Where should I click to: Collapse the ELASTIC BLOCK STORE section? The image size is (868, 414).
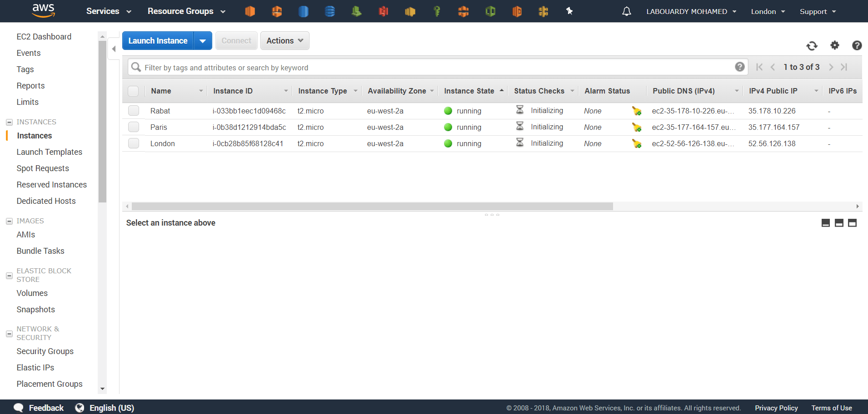9,276
